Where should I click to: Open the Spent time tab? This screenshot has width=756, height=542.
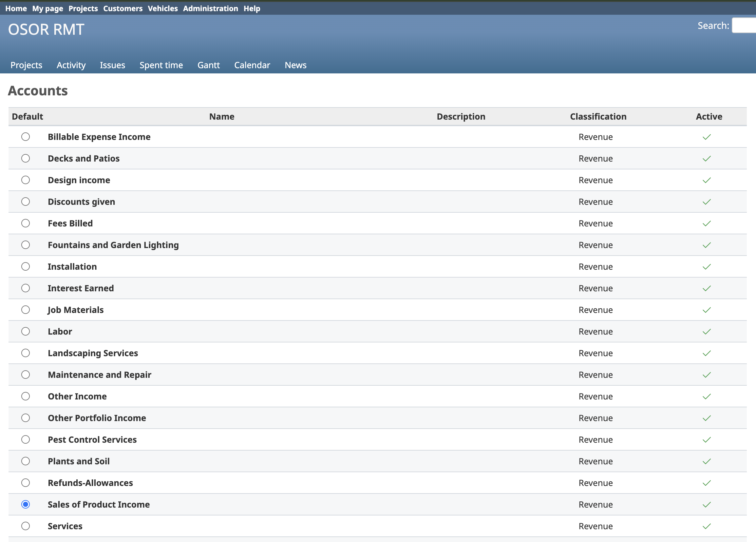(161, 65)
